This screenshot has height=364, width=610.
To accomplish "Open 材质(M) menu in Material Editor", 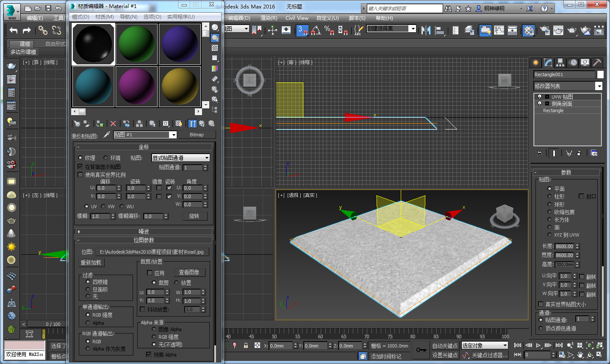I will (105, 17).
